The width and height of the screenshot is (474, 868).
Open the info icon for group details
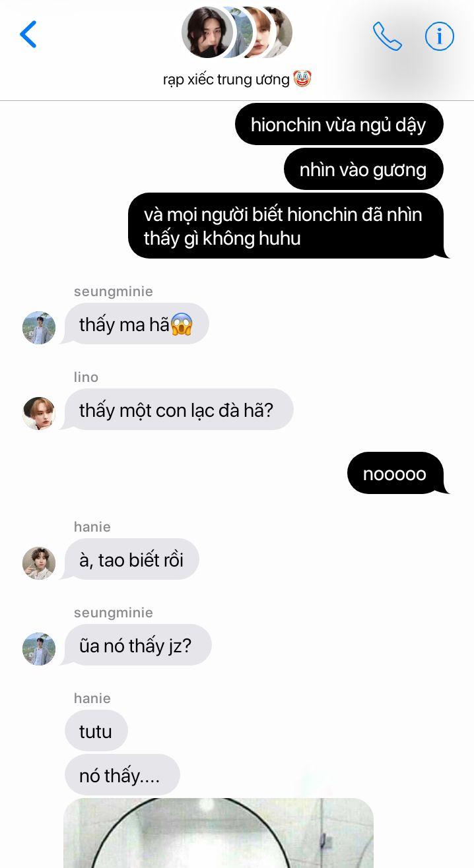click(440, 36)
